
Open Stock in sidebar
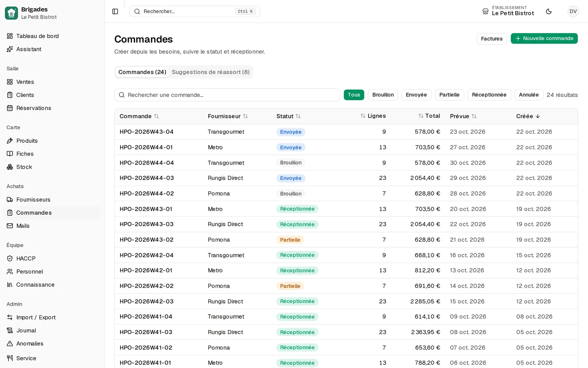coord(52,167)
